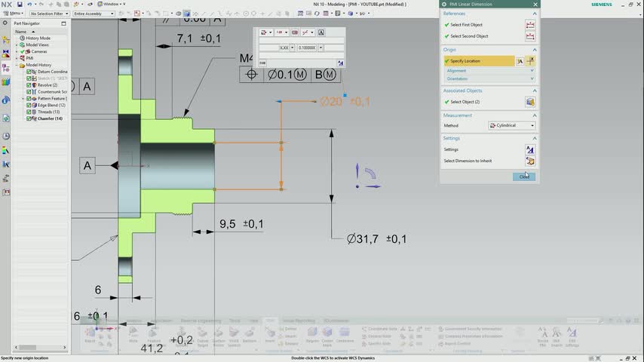This screenshot has height=362, width=644.
Task: Toggle the Countersunk Screw feature checkbox
Action: (x=29, y=91)
